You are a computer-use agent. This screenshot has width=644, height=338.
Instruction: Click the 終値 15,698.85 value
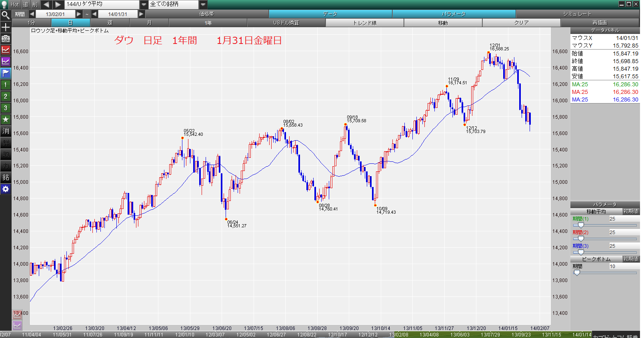[626, 61]
